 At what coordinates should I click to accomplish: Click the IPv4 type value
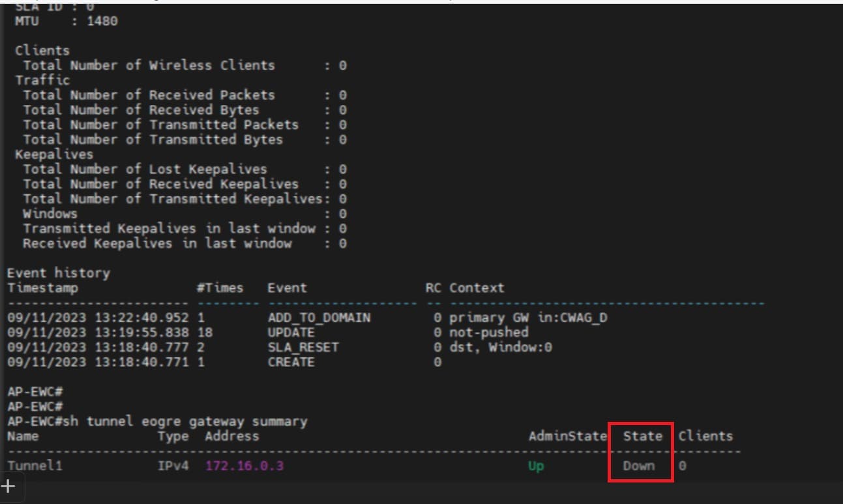(x=173, y=466)
